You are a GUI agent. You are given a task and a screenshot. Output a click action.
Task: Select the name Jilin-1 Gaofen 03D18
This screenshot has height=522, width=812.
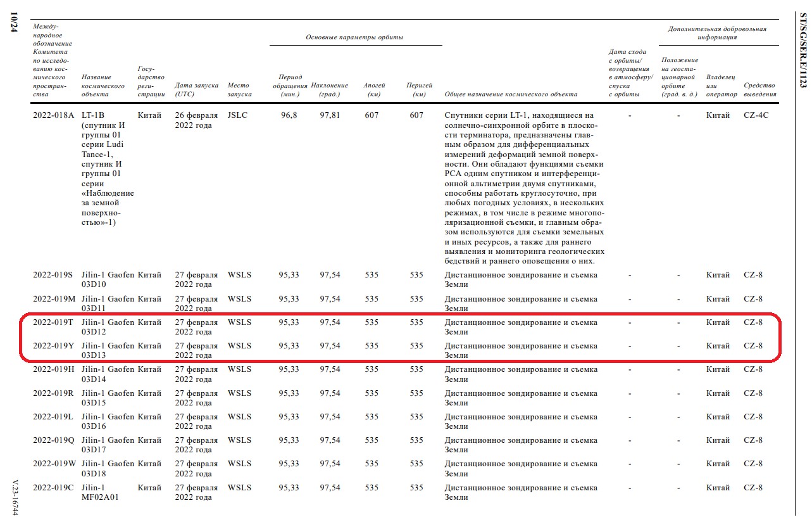click(x=108, y=468)
